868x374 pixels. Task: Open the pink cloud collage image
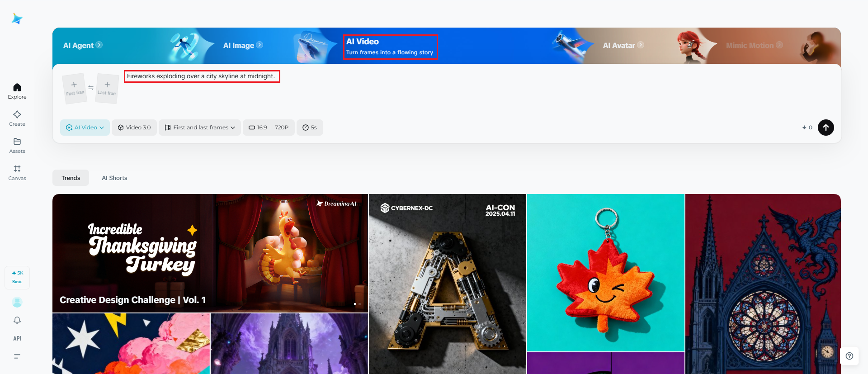(x=131, y=344)
